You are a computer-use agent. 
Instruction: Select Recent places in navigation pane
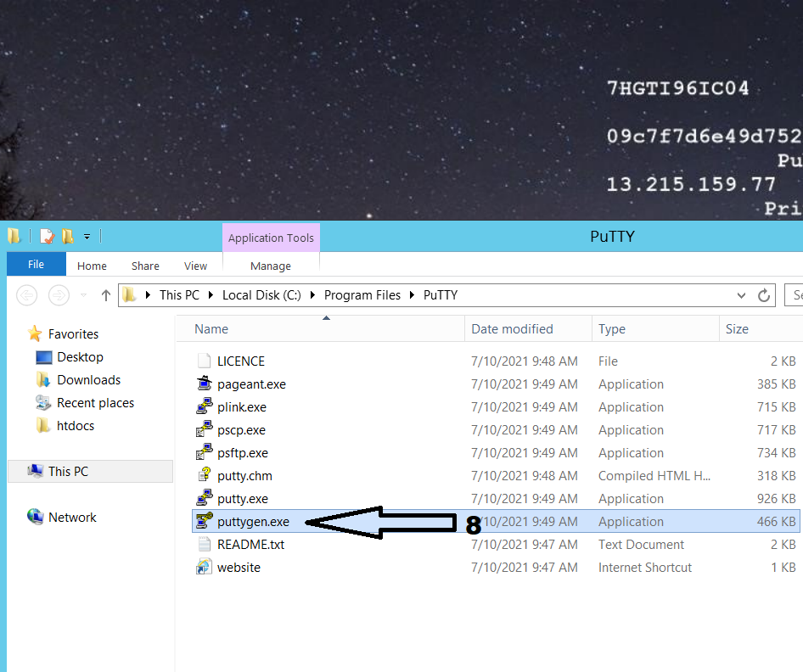click(95, 403)
